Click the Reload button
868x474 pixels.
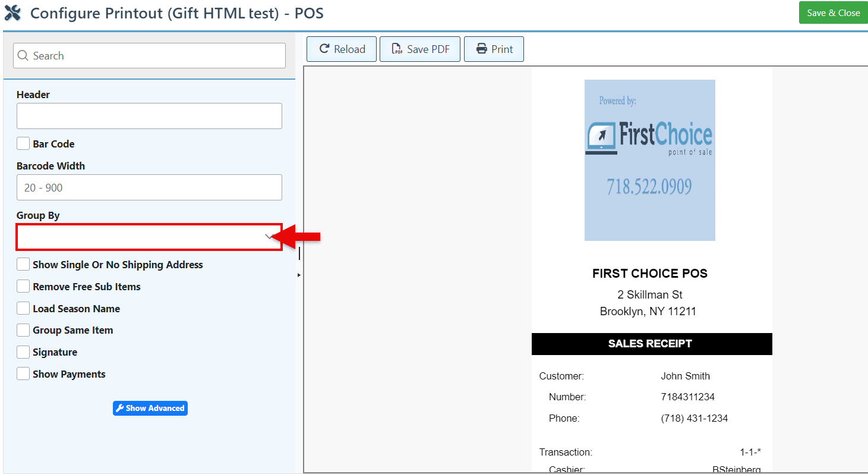point(342,49)
